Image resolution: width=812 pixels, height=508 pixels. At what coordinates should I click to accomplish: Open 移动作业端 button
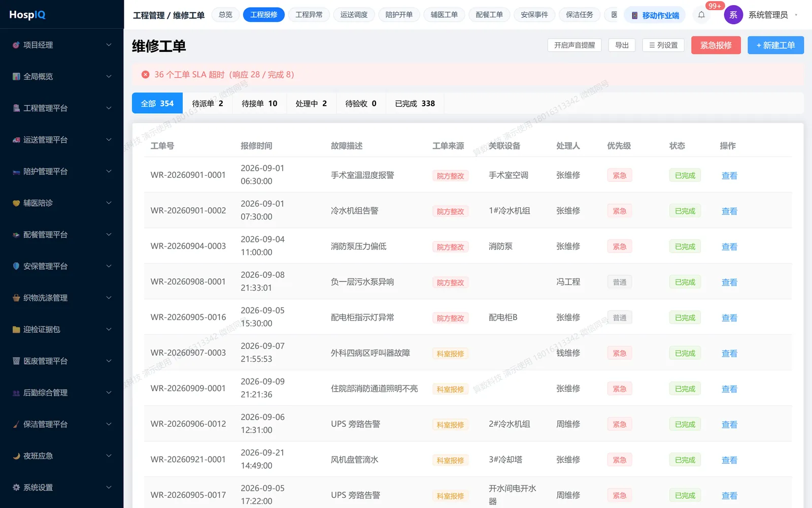(x=655, y=15)
